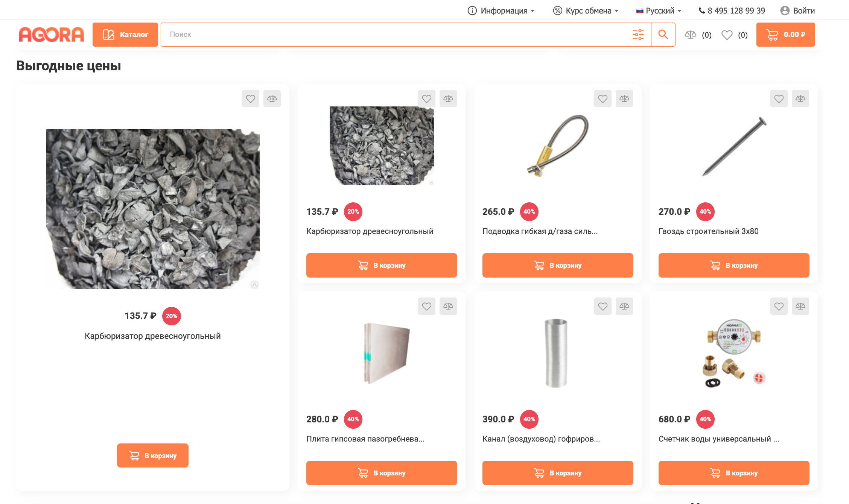Toggle favorite on Канал (воздуховод) product
Screen dimensions: 849x504
click(603, 306)
